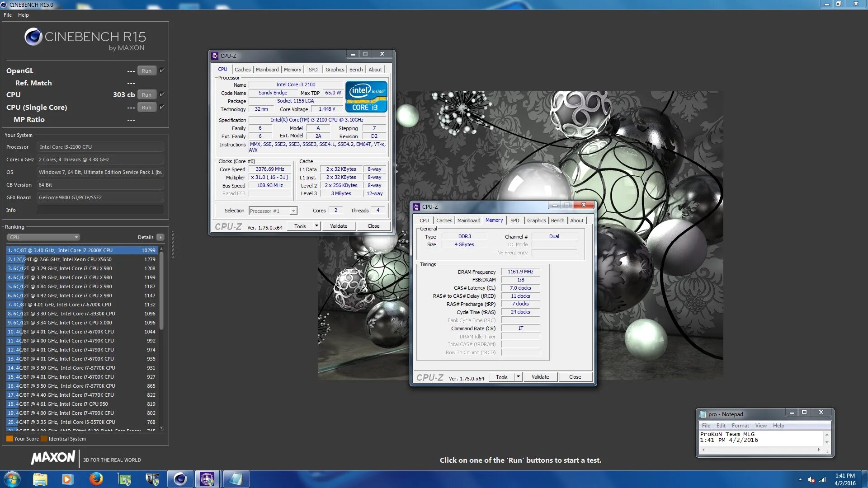Screen dimensions: 868x488
Task: Toggle the CPU test checkbox
Action: 162,94
